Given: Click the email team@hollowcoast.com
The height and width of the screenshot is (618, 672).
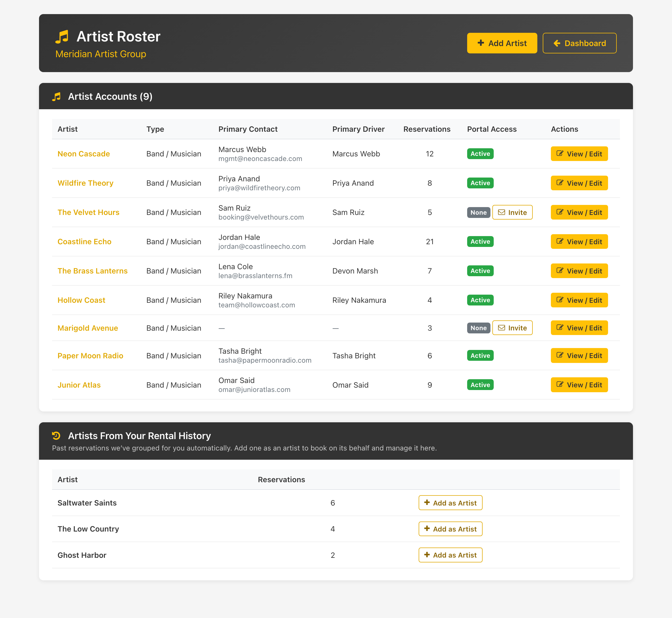Looking at the screenshot, I should pyautogui.click(x=256, y=305).
